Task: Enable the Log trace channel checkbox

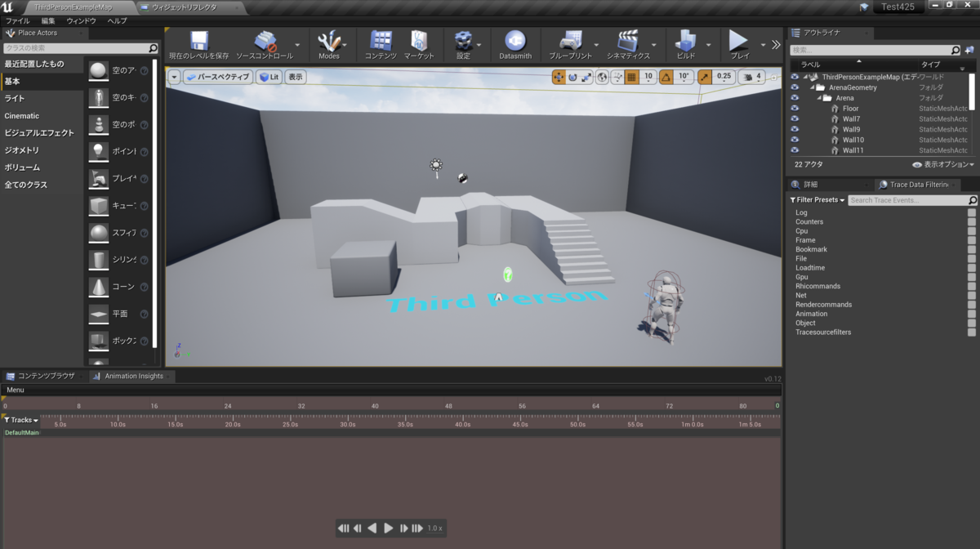Action: (x=972, y=212)
